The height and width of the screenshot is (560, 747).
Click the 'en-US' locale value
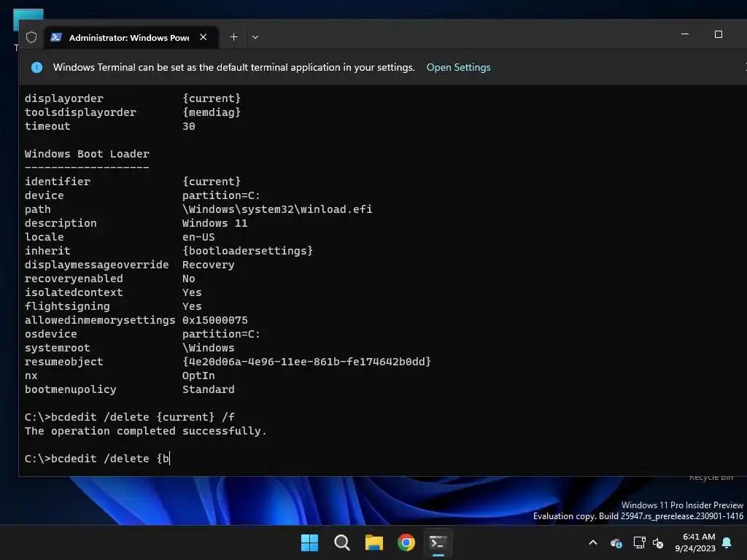pos(198,237)
